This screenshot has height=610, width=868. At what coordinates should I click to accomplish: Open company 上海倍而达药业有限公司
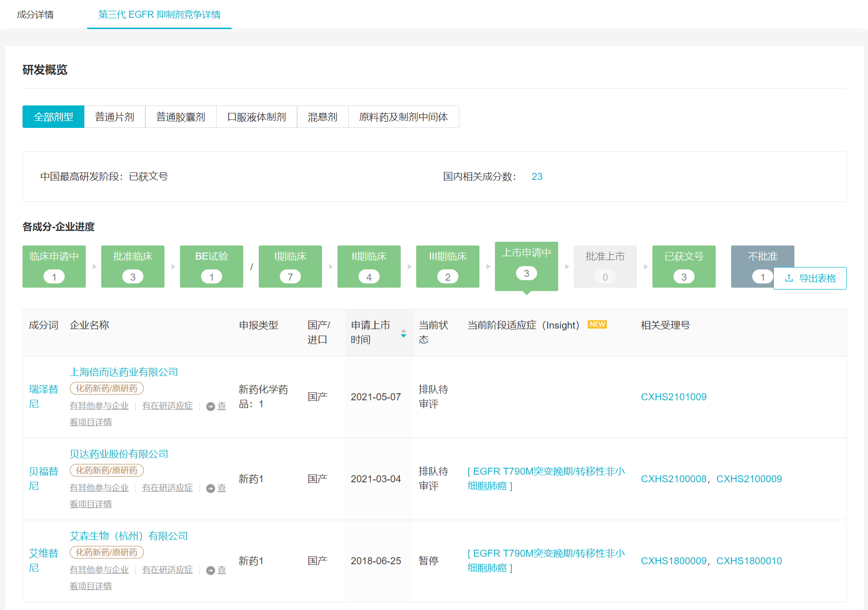pos(124,372)
